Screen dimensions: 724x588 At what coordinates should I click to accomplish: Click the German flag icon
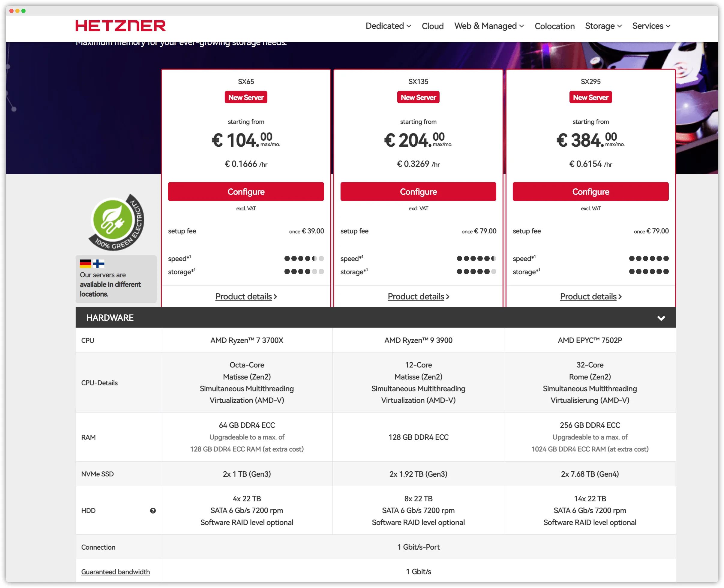click(x=86, y=263)
